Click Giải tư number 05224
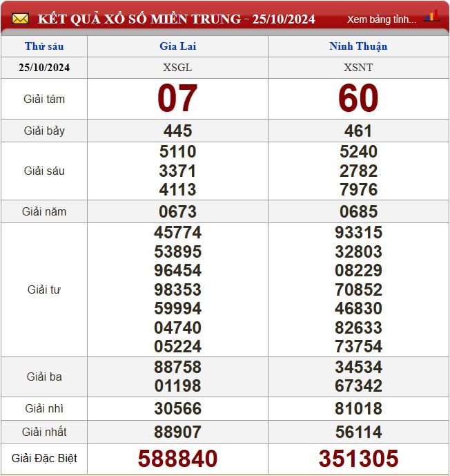Screen dimensions: 450x476 pos(177,346)
